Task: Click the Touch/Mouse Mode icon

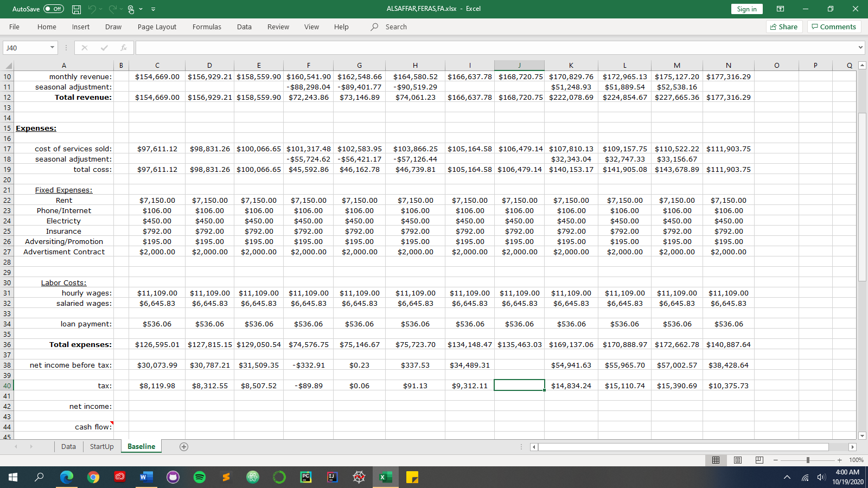Action: coord(131,9)
